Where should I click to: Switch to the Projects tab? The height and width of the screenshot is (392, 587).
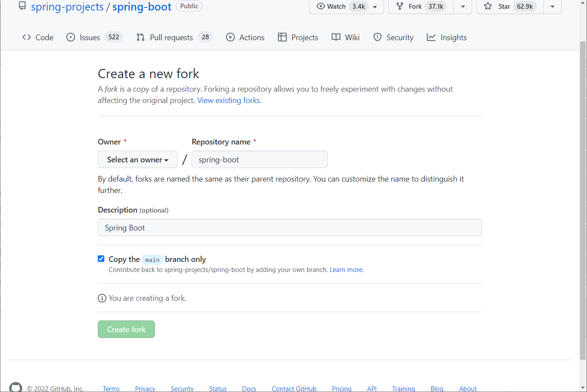[298, 38]
